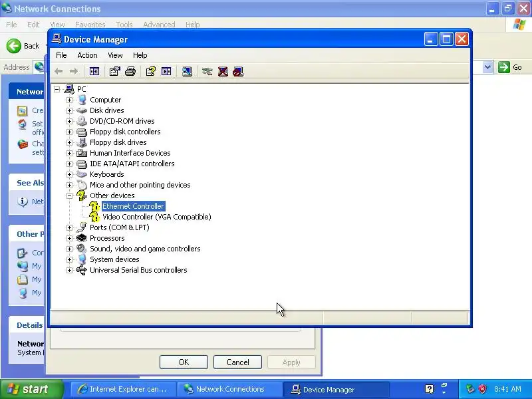Expand the Floppy disk controllers node
This screenshot has height=399, width=532.
click(69, 132)
